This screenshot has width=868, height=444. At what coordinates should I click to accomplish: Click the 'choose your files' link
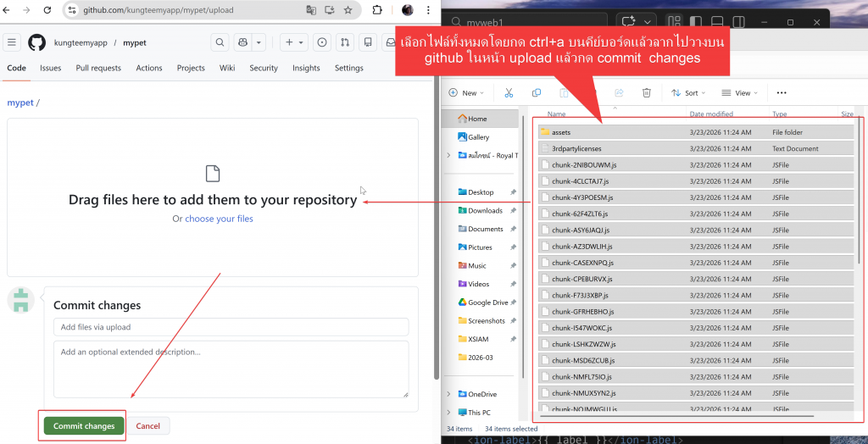pos(219,219)
